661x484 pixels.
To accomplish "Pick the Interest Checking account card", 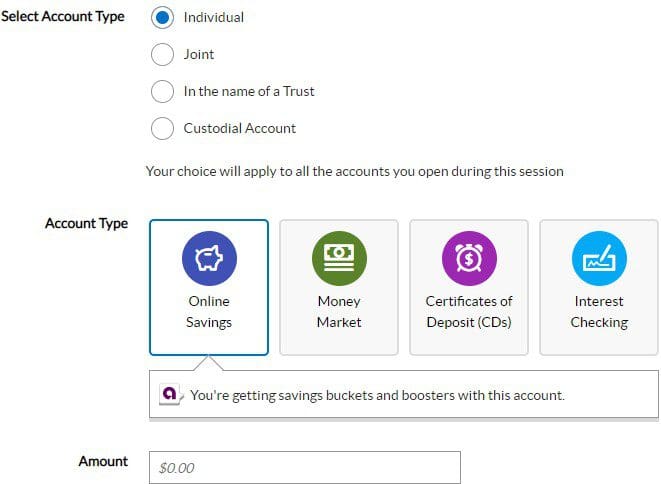I will click(599, 287).
